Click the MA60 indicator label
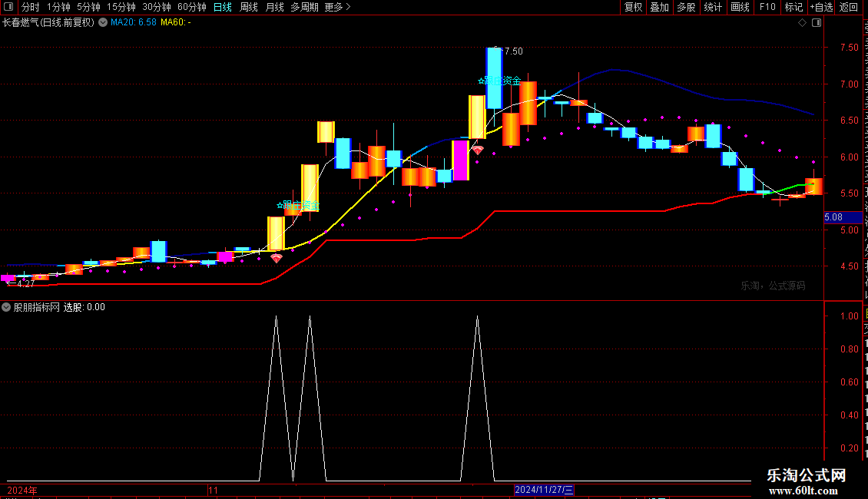The image size is (868, 499). 175,22
